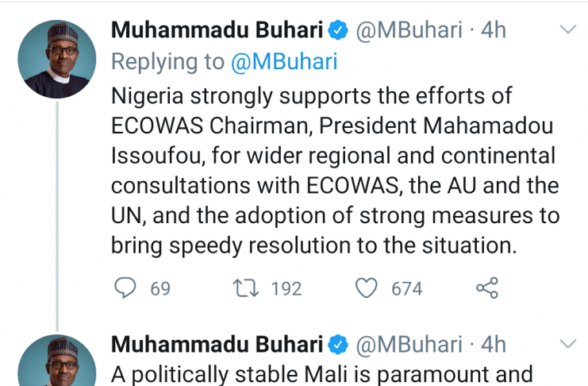Like the tweet with the heart icon
This screenshot has height=386, width=588.
366,288
